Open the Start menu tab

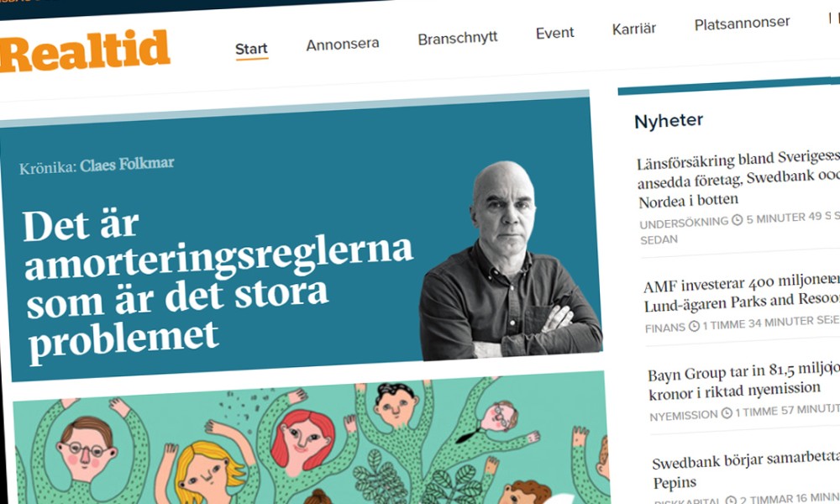coord(251,50)
